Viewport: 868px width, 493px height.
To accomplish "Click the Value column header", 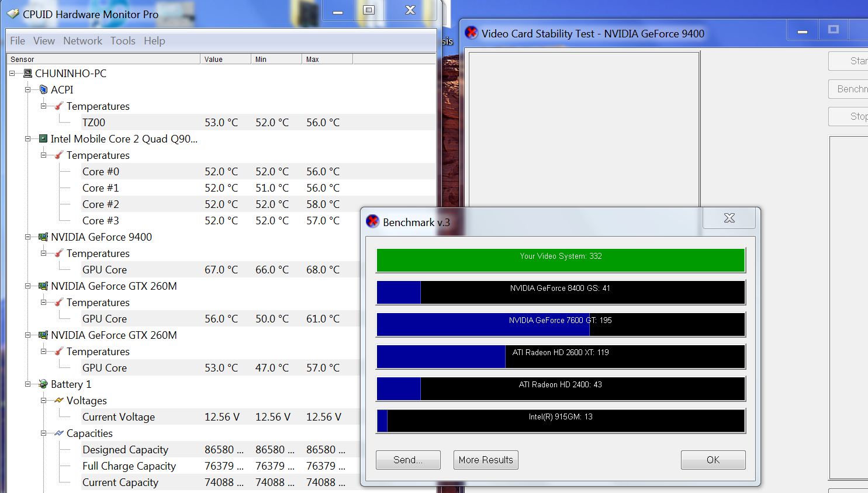I will click(226, 59).
